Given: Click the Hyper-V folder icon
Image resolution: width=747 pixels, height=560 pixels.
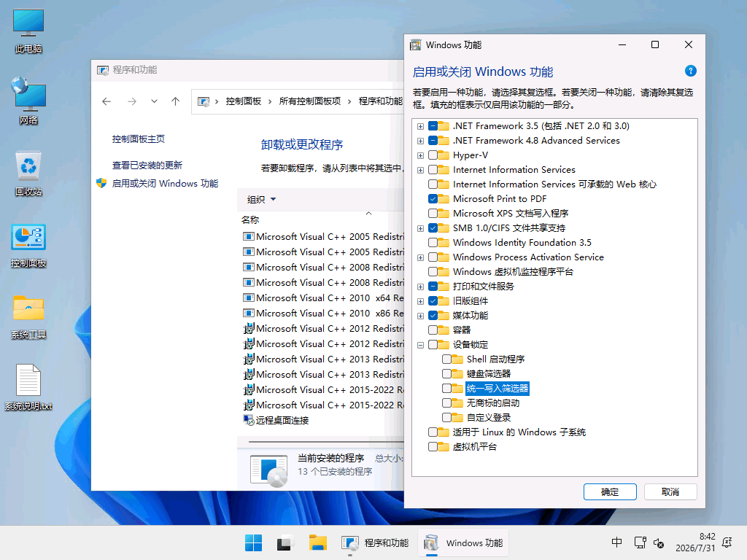Looking at the screenshot, I should coord(444,155).
